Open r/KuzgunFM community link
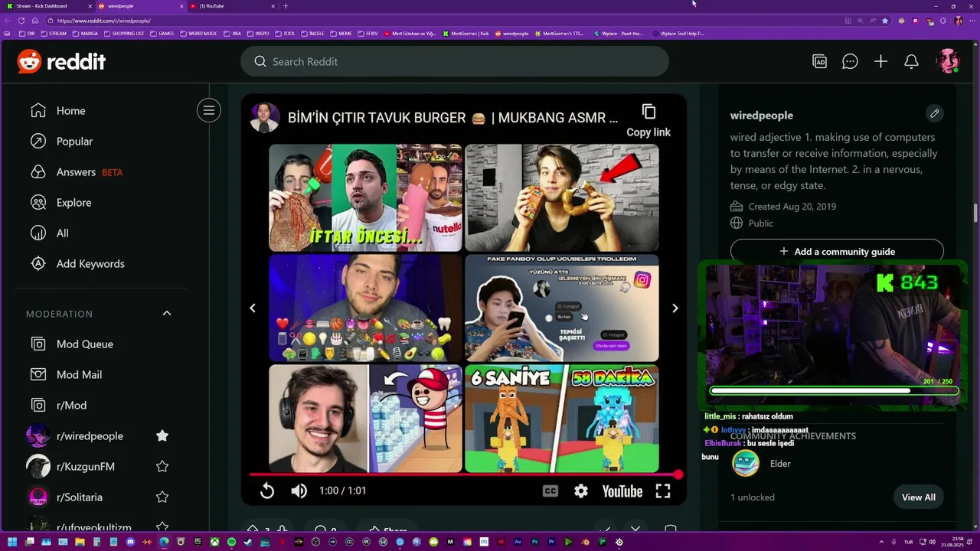 pyautogui.click(x=86, y=467)
